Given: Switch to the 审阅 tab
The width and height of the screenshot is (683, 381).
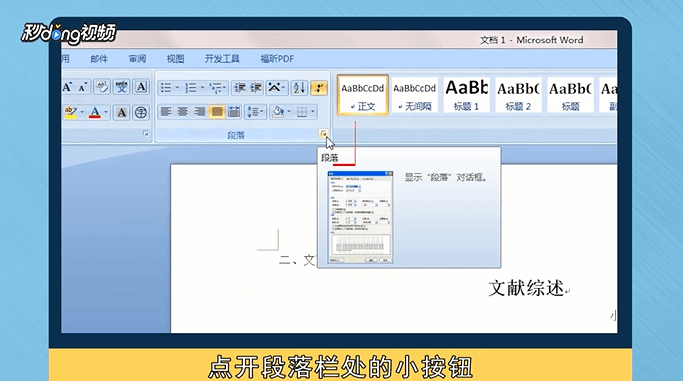Looking at the screenshot, I should tap(138, 59).
